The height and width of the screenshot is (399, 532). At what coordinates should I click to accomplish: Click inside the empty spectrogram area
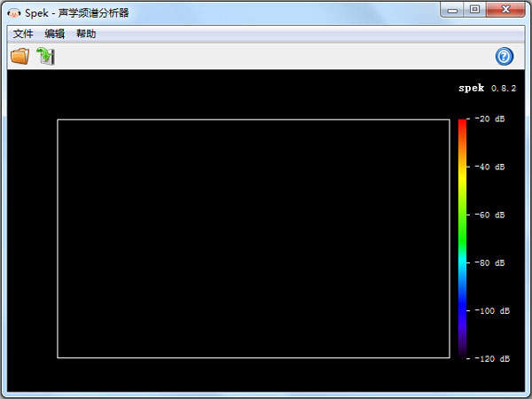[254, 239]
